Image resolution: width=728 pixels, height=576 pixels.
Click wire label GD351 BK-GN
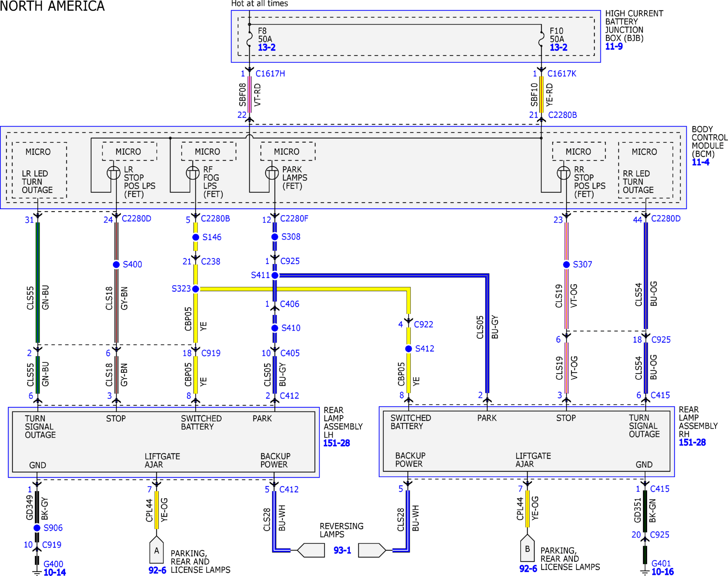tap(645, 511)
